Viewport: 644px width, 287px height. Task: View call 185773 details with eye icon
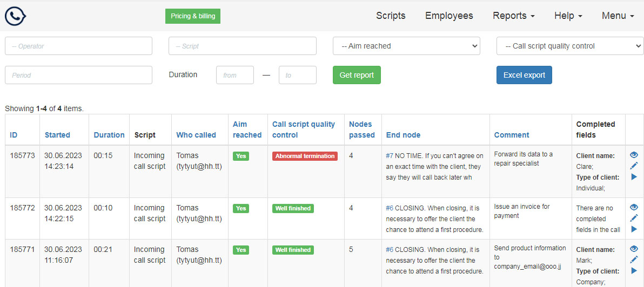pos(634,155)
